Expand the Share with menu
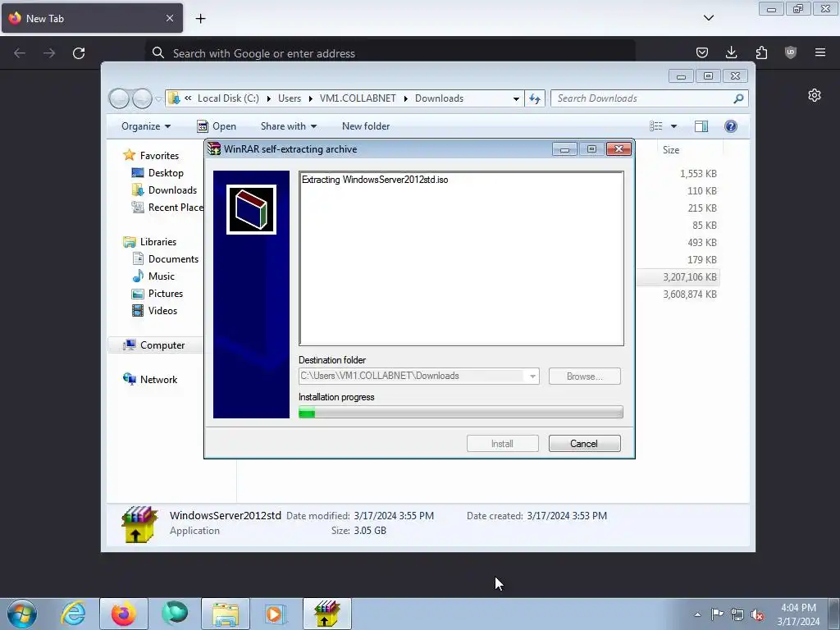 [x=288, y=126]
